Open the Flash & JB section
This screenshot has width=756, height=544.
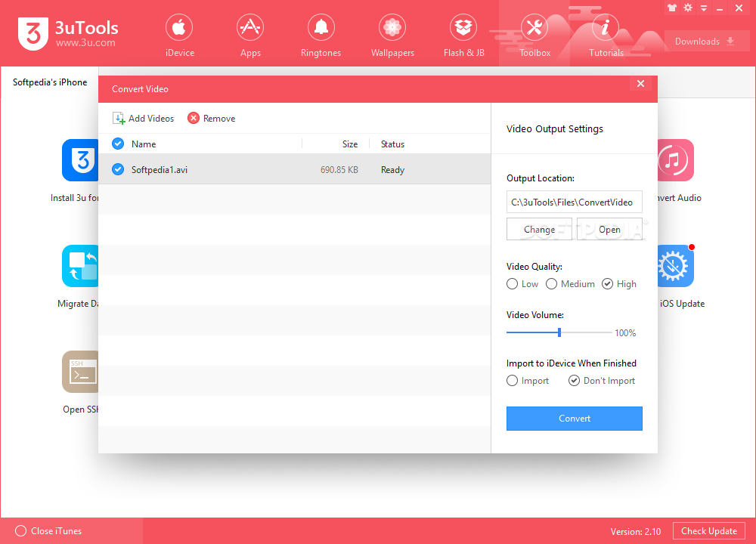tap(463, 36)
